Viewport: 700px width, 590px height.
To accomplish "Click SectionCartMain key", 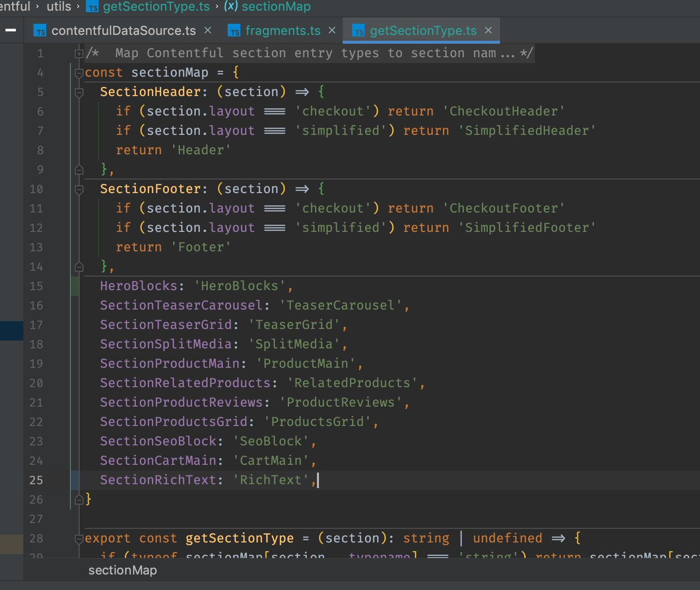I will pyautogui.click(x=158, y=460).
